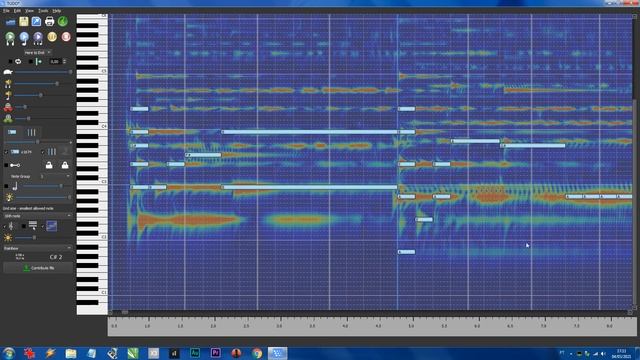Click the floppy disk save icon
Image resolution: width=640 pixels, height=360 pixels.
24,22
